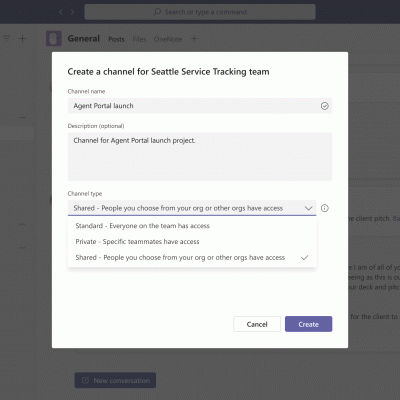400x400 pixels.
Task: Click the Description text area
Action: click(200, 157)
